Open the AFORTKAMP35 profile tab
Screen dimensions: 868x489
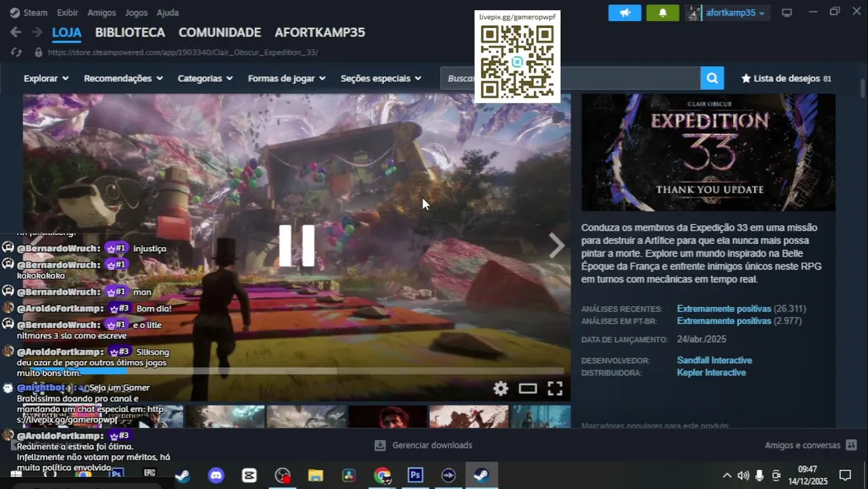click(319, 33)
